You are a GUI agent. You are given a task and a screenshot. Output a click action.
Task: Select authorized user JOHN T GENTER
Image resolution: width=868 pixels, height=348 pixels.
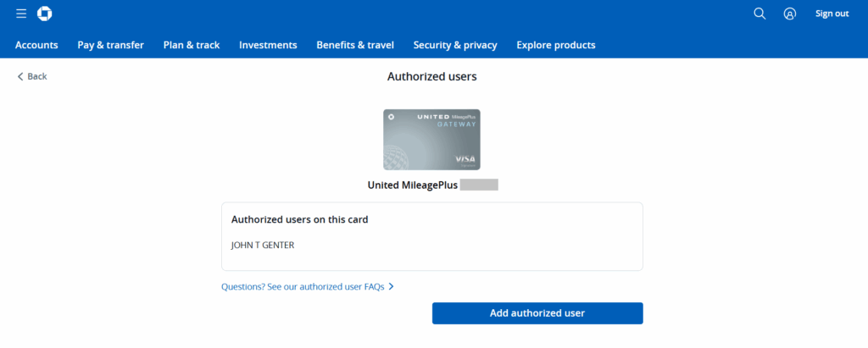263,245
